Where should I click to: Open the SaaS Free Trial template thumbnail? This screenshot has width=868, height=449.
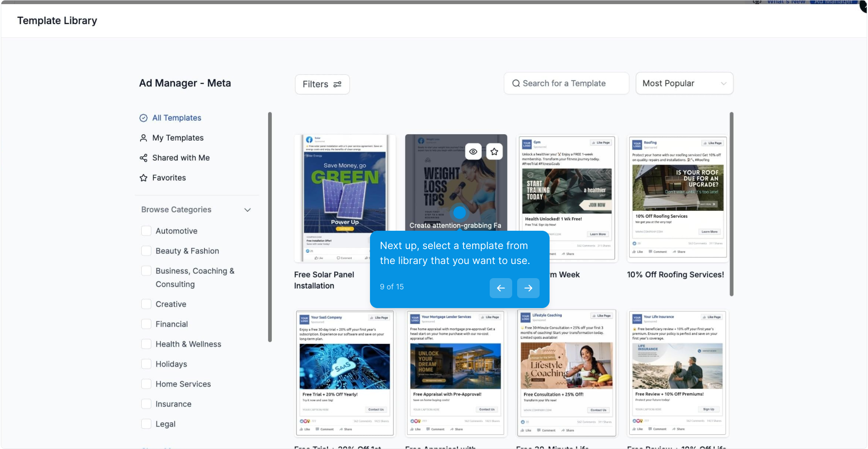(345, 373)
